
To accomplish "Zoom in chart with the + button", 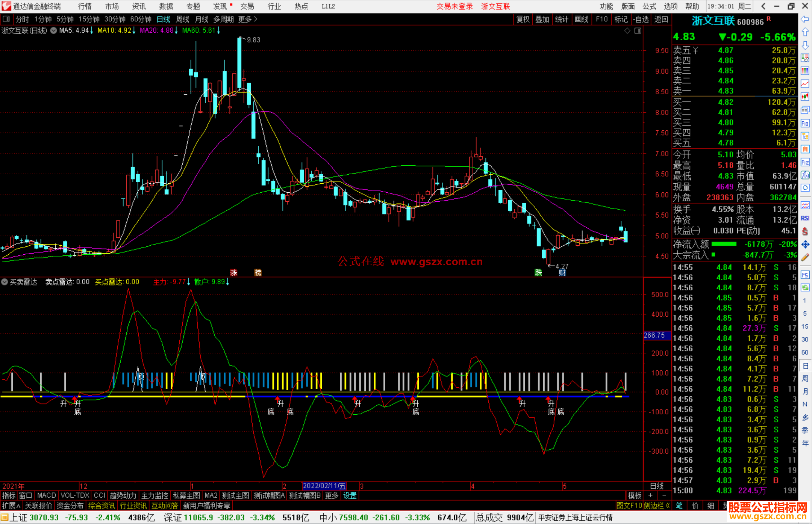I will click(650, 495).
